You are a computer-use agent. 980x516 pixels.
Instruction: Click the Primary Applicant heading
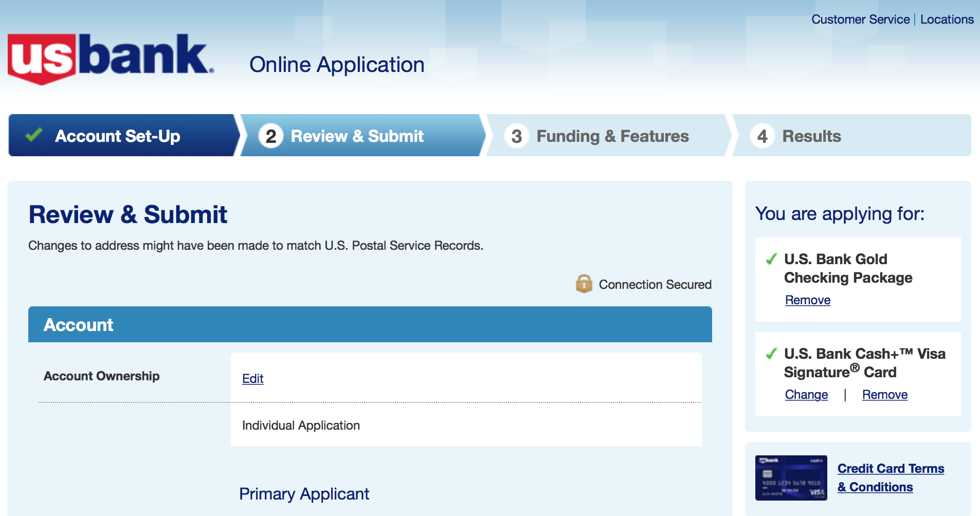pyautogui.click(x=304, y=494)
